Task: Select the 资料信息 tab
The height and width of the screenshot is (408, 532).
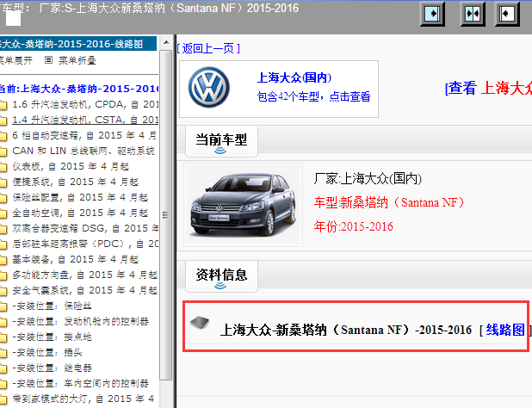Action: coord(221,276)
